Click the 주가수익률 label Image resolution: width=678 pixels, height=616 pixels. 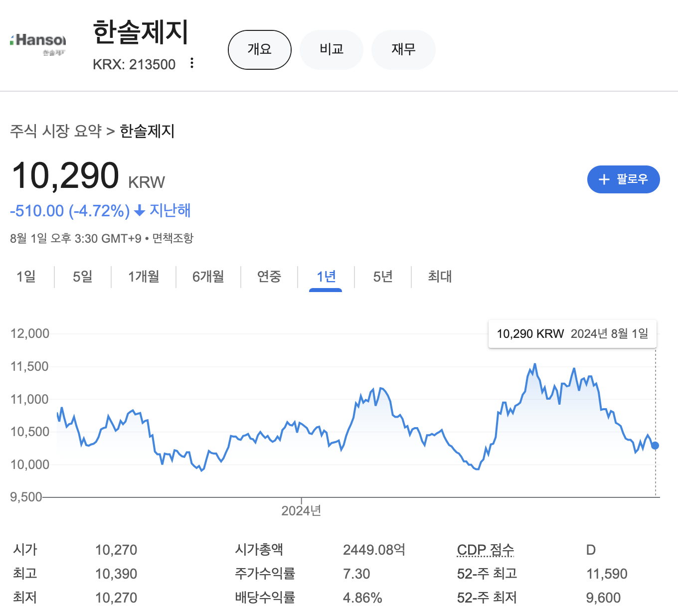(x=265, y=574)
